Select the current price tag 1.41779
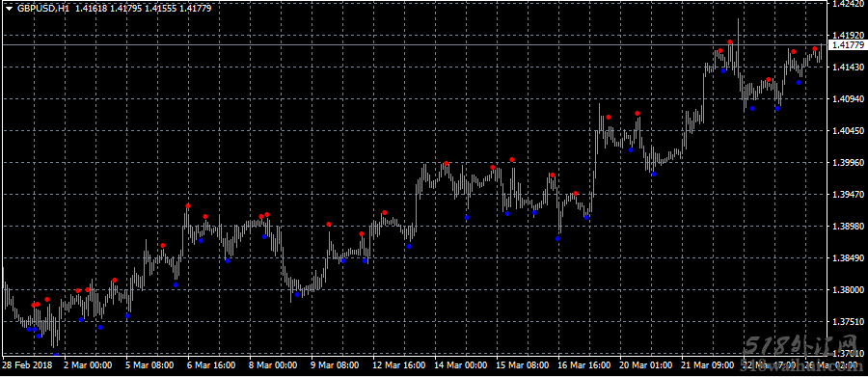Screen dimensions: 868x377 (x=848, y=45)
